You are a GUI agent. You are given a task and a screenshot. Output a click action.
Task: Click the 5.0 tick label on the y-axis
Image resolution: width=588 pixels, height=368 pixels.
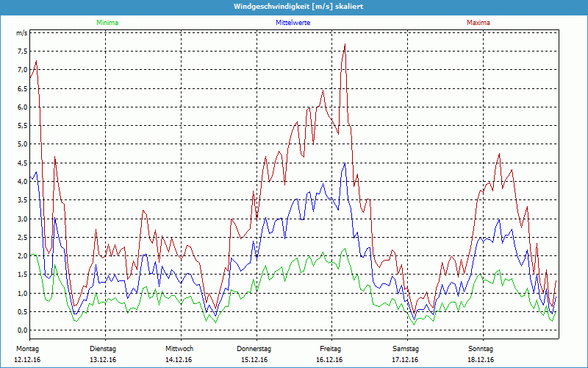pos(21,144)
